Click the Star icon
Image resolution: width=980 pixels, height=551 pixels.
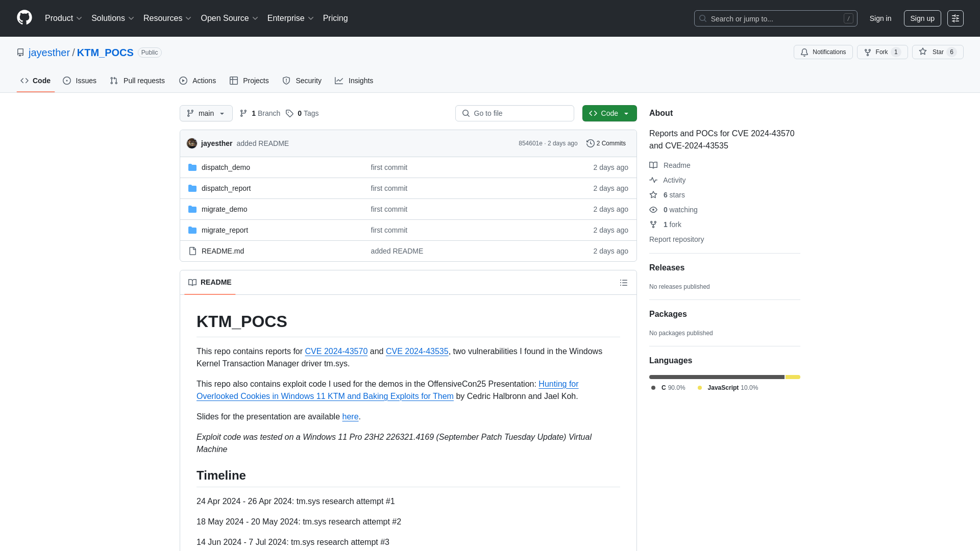[923, 52]
